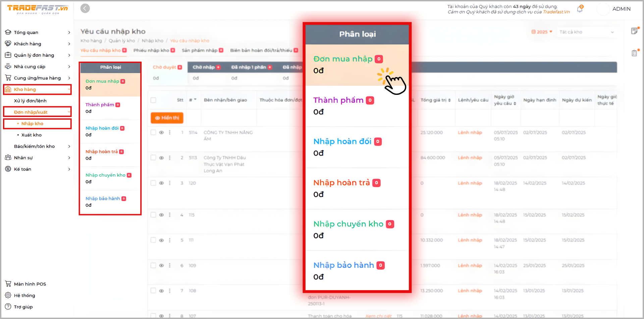
Task: Check the checkbox for row 1
Action: click(x=153, y=133)
